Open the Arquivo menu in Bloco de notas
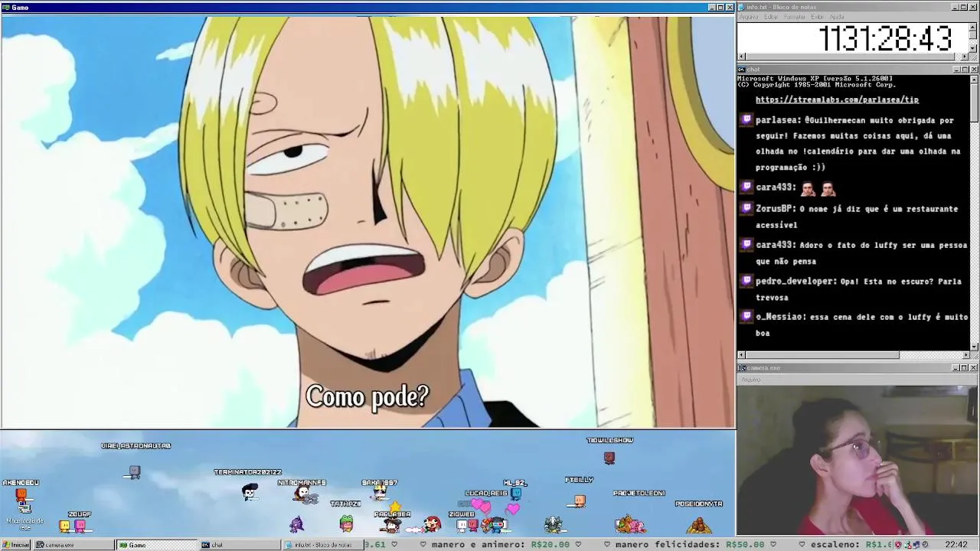The height and width of the screenshot is (551, 980). (749, 17)
